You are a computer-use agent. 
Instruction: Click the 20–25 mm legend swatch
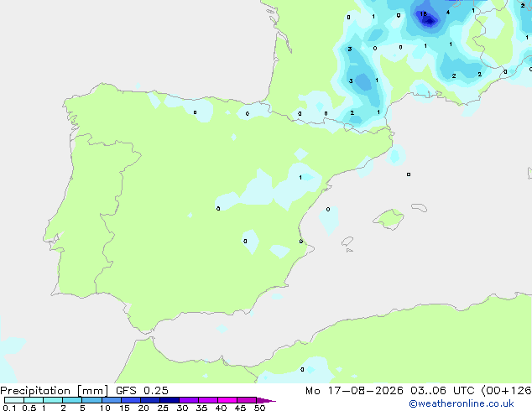coord(149,400)
